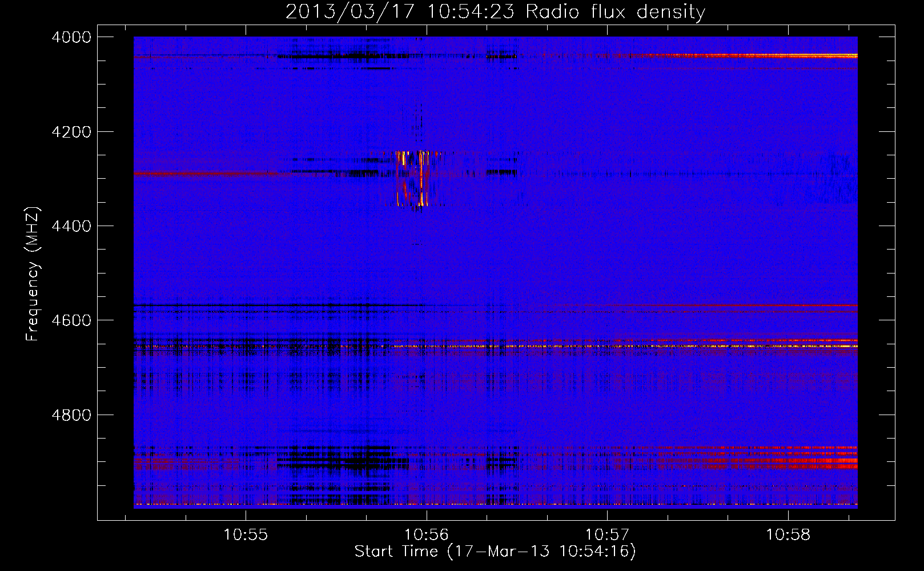Click the 10:58 time tick label
The image size is (924, 571).
coord(788,535)
